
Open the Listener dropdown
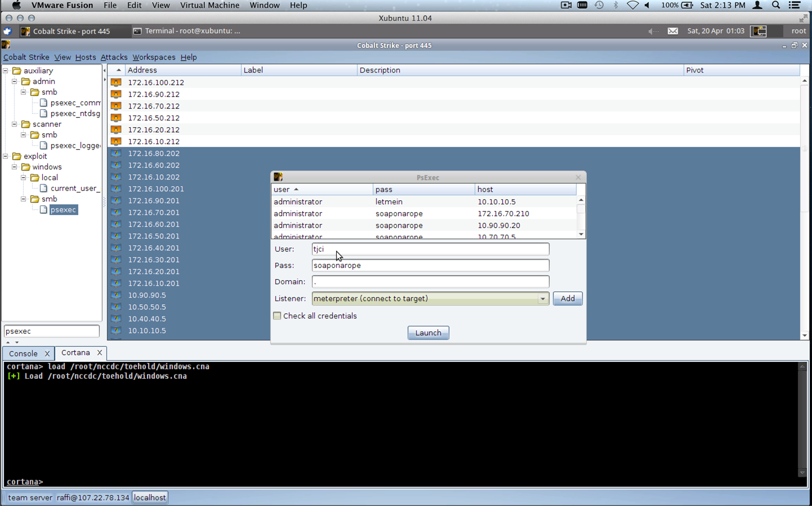click(543, 299)
